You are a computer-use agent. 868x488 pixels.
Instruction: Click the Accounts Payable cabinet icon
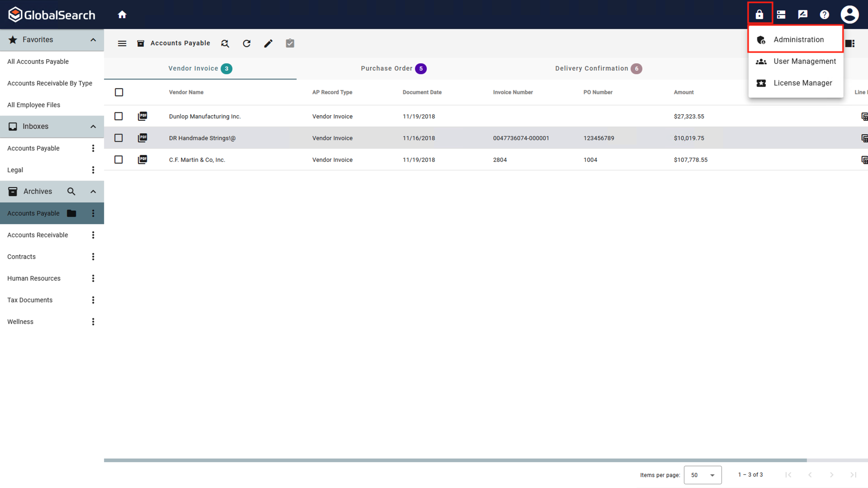click(71, 213)
